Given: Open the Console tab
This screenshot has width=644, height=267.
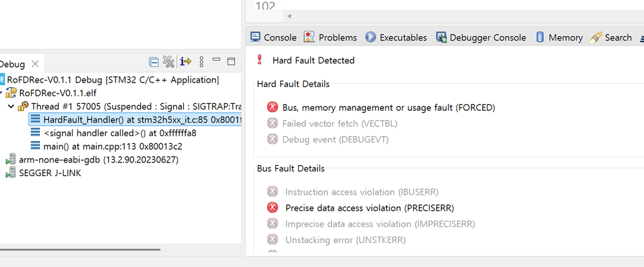Looking at the screenshot, I should [274, 37].
